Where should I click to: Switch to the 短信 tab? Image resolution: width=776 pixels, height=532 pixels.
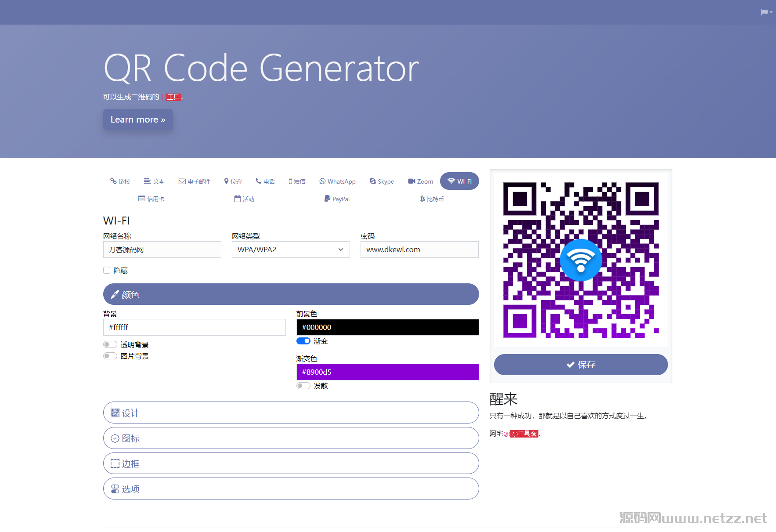click(x=297, y=181)
